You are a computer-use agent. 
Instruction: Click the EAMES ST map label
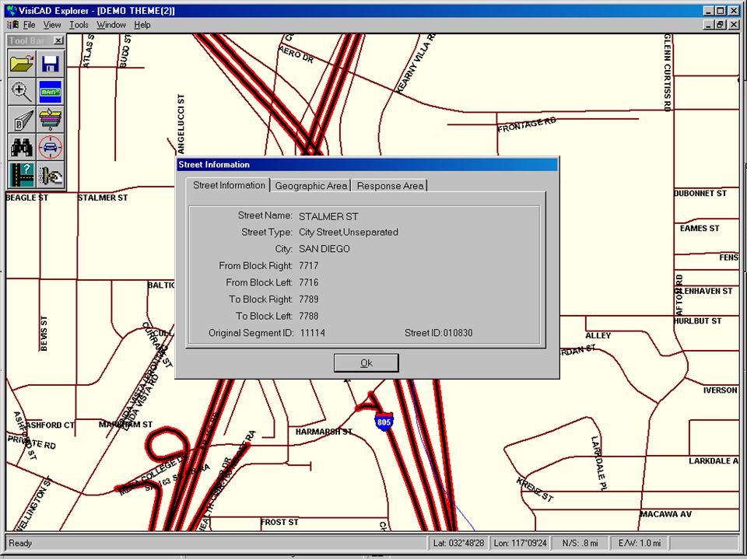pos(700,229)
